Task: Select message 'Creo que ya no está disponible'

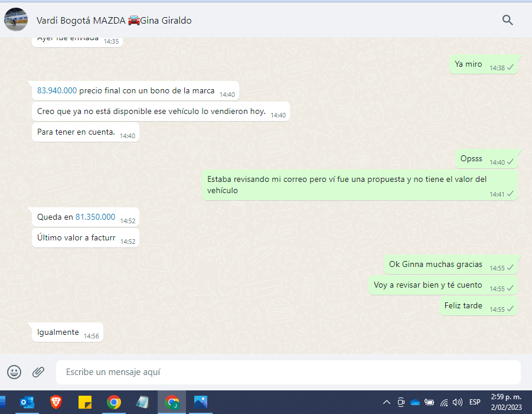Action: [161, 111]
